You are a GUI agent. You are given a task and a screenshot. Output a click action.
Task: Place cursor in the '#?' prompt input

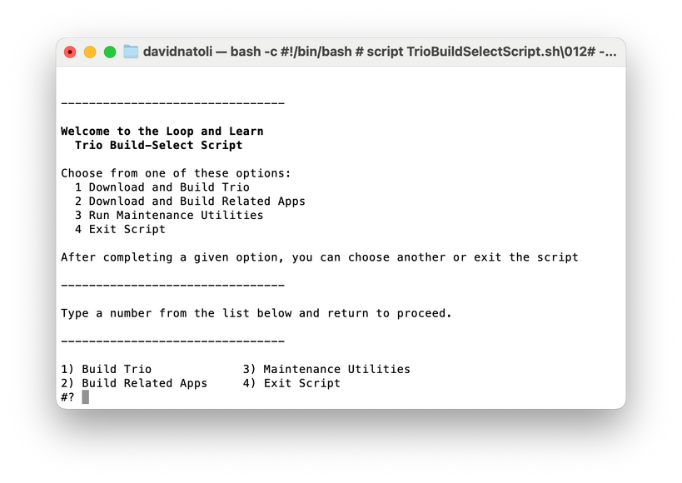tap(86, 397)
